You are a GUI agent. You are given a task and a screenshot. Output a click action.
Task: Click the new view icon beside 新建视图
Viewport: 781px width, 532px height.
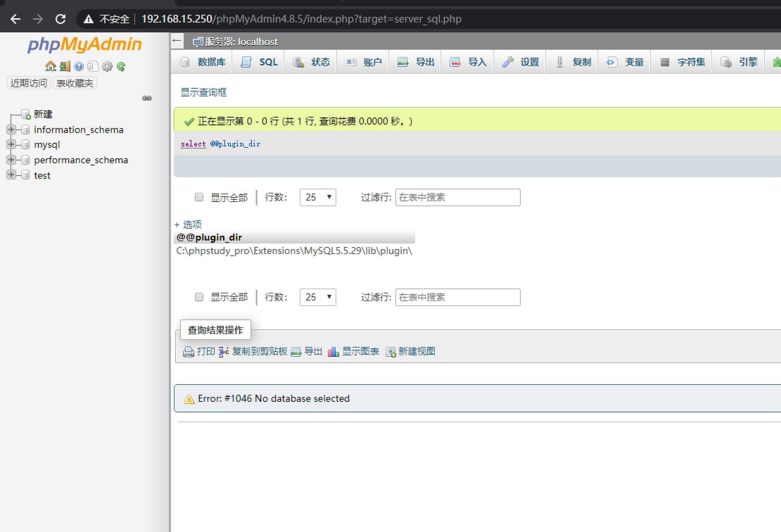391,352
